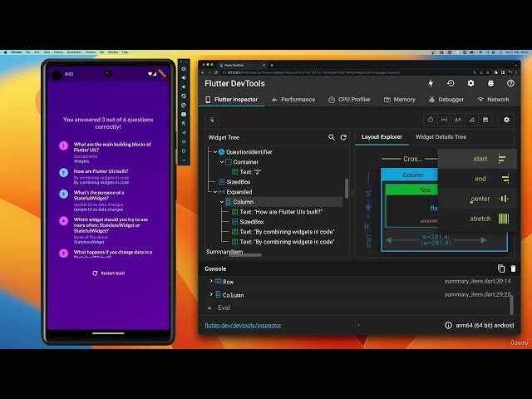
Task: Switch to the CPU Profiler tab
Action: 349,100
